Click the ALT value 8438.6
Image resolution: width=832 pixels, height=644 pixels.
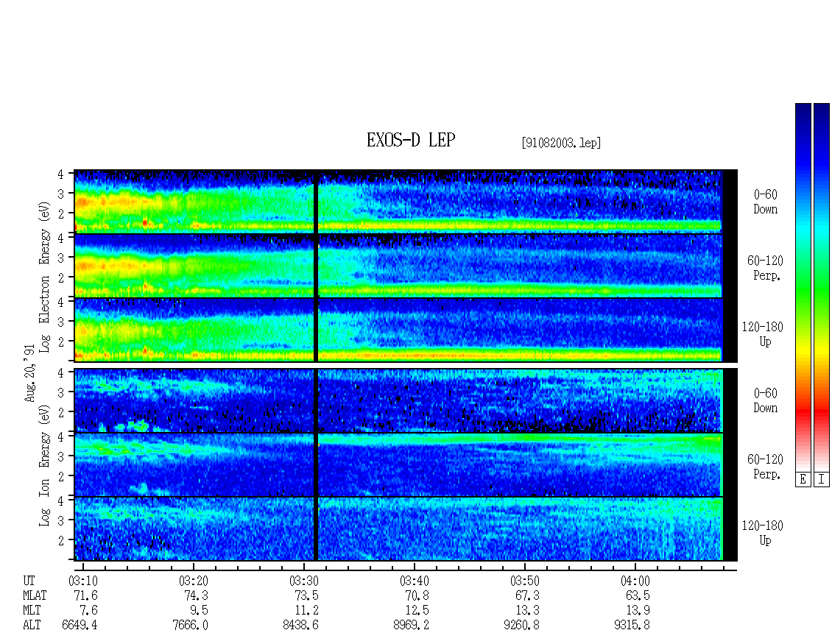300,626
